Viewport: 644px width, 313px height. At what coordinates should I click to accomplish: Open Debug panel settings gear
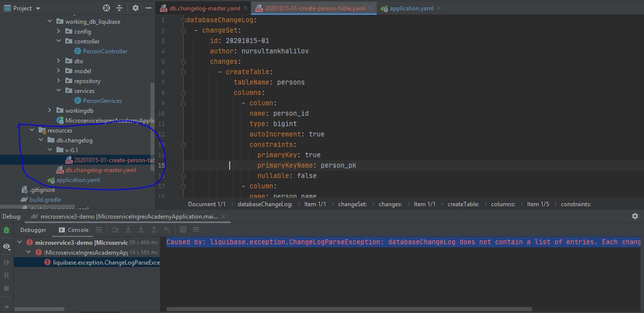635,216
